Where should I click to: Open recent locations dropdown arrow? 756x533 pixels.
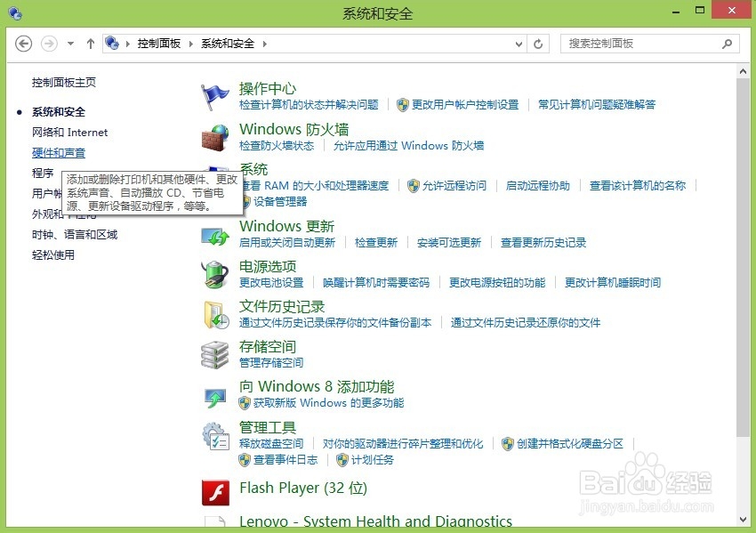[x=70, y=44]
